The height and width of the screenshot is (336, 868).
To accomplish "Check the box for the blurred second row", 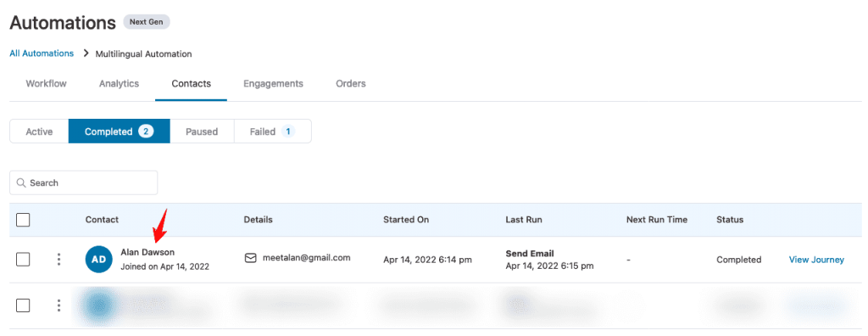I will point(23,305).
